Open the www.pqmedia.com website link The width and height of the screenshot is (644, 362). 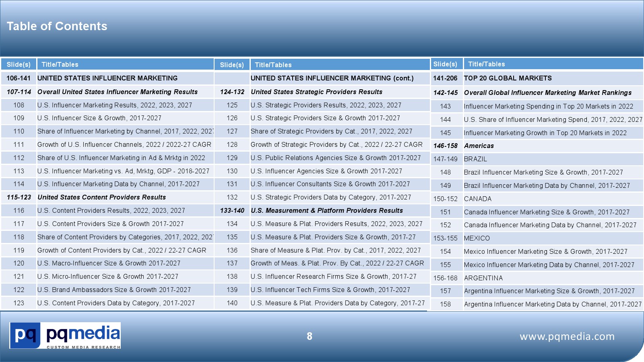tap(567, 336)
